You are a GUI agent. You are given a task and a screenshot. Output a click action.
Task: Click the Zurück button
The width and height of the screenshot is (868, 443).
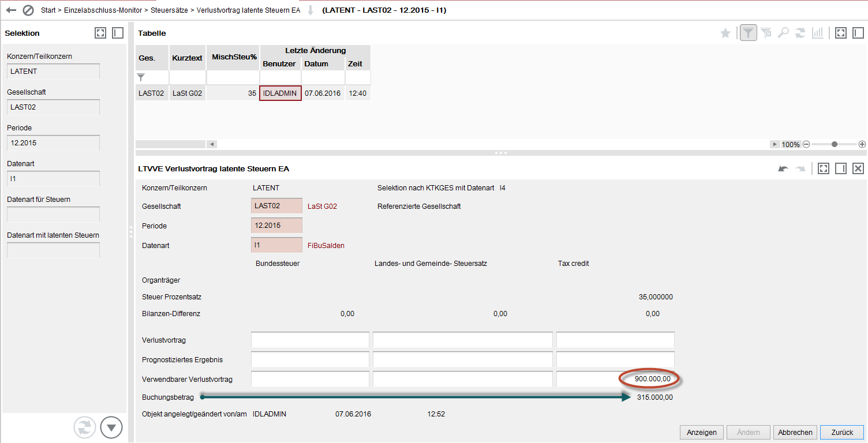pyautogui.click(x=841, y=432)
